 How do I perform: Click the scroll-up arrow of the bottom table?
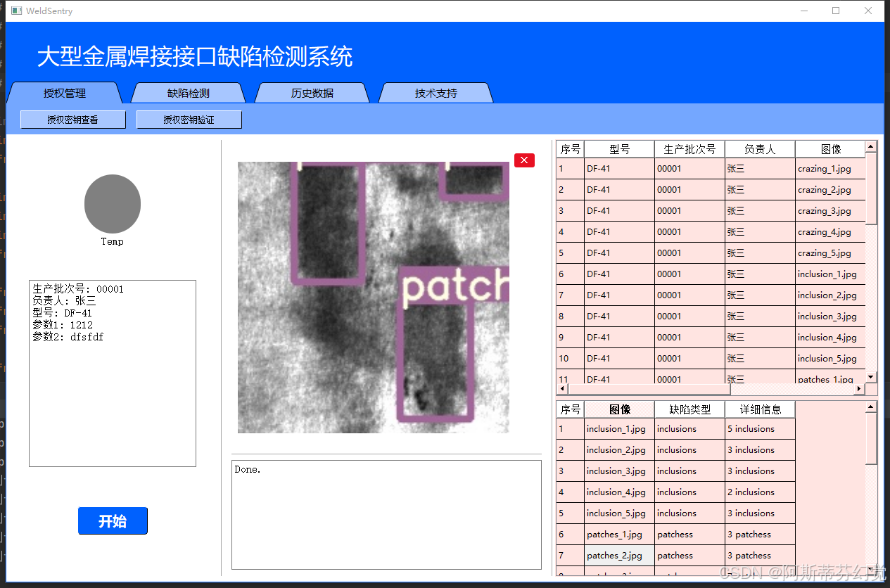[x=871, y=405]
